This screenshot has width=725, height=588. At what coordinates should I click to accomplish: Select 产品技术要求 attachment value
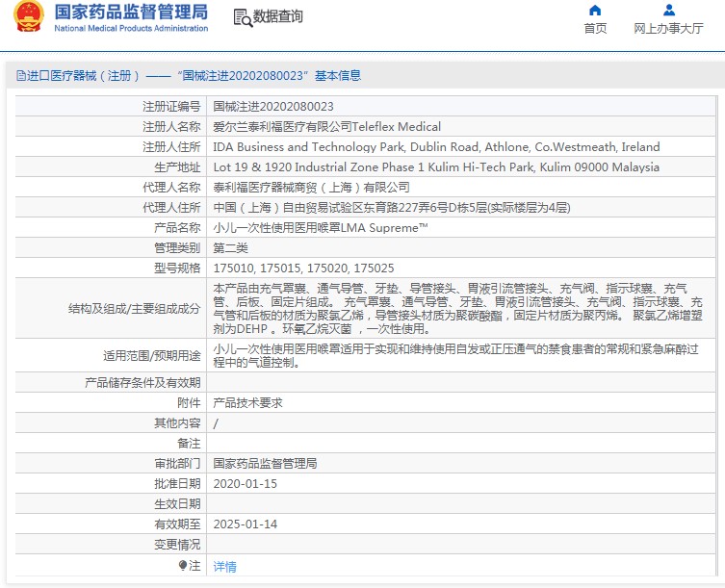(247, 403)
